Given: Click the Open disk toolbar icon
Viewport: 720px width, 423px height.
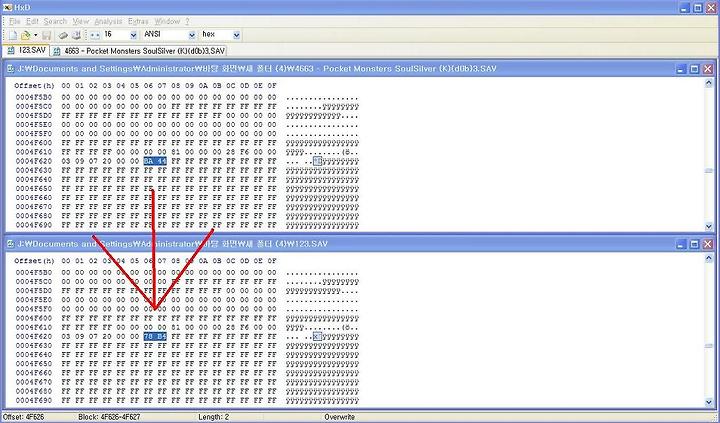Looking at the screenshot, I should coord(76,35).
